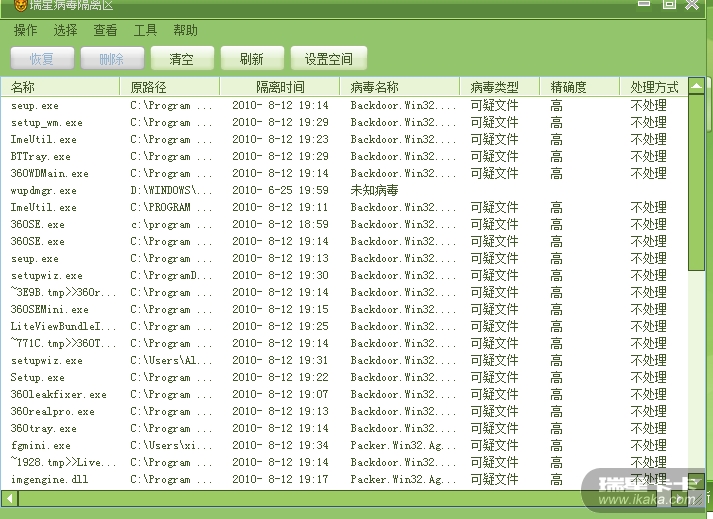Sort by the 隔离时间 column header

click(x=280, y=87)
